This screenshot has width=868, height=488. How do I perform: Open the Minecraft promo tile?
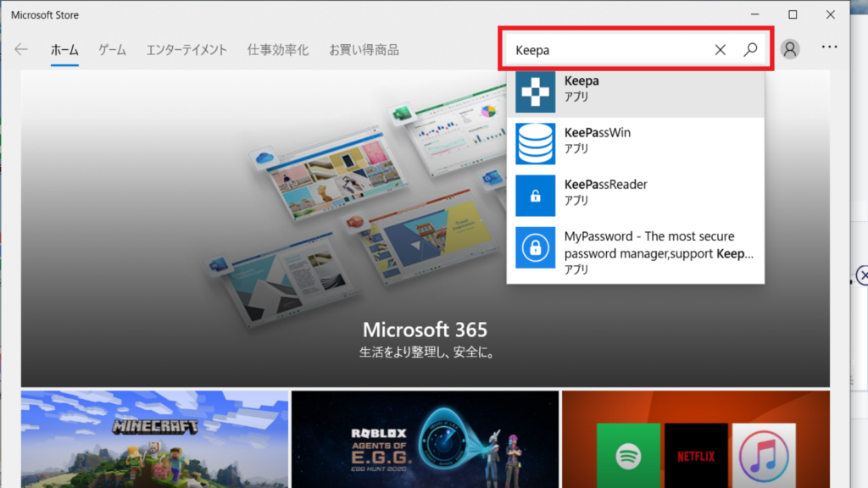154,440
